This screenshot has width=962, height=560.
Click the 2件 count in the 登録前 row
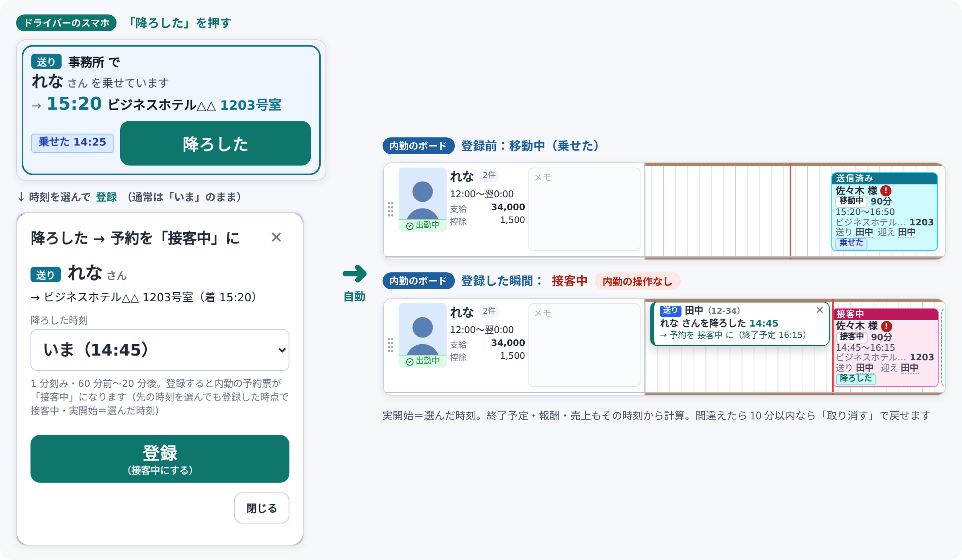tap(489, 175)
